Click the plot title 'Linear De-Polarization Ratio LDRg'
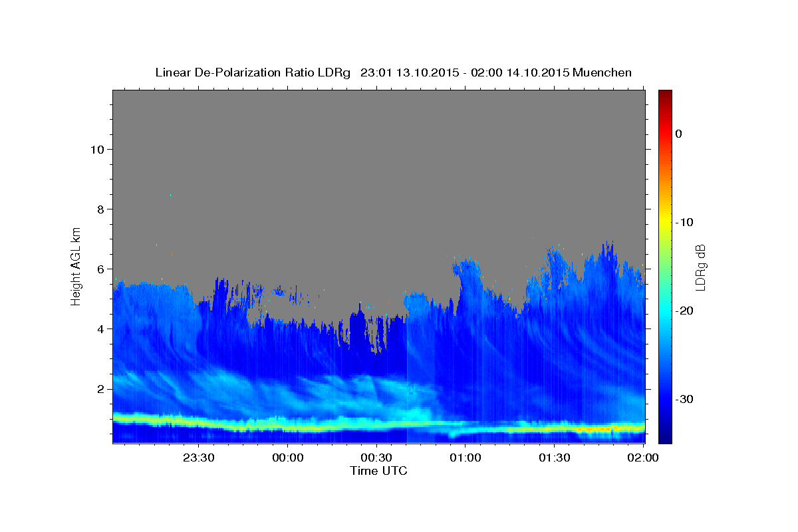798x532 pixels. click(252, 72)
